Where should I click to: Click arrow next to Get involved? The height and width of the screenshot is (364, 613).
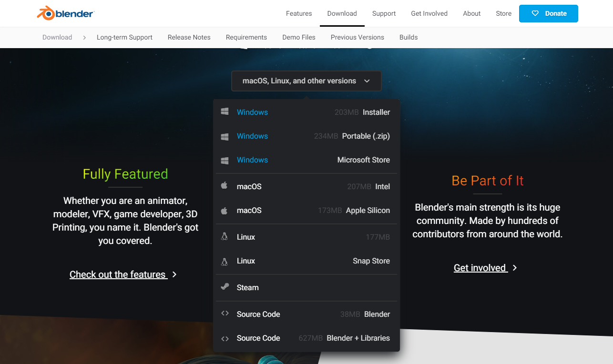pos(515,268)
